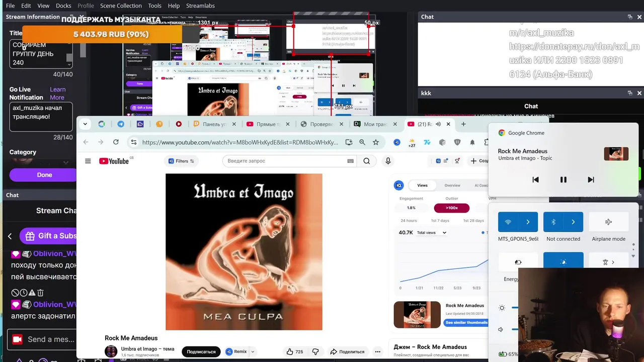Open the Total views dropdown
Screen dimensions: 644x362
coord(431,232)
